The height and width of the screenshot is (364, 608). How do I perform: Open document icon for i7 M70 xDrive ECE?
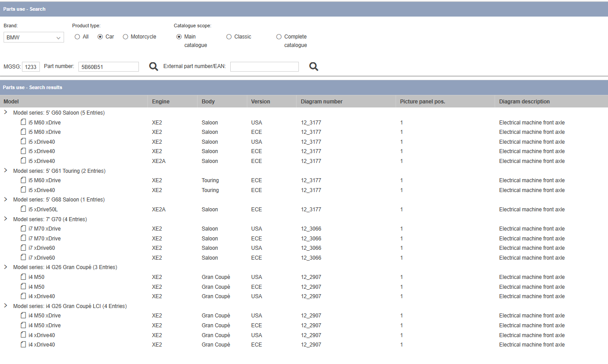tap(23, 238)
